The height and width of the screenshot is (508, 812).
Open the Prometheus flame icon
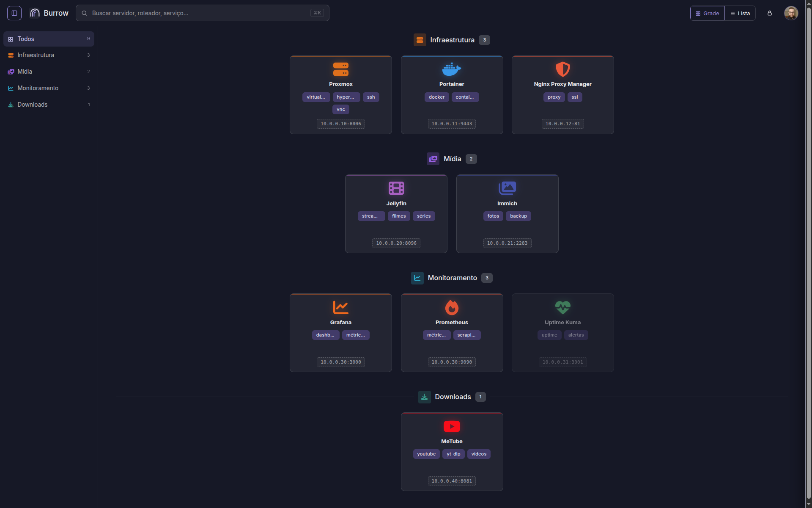click(452, 307)
